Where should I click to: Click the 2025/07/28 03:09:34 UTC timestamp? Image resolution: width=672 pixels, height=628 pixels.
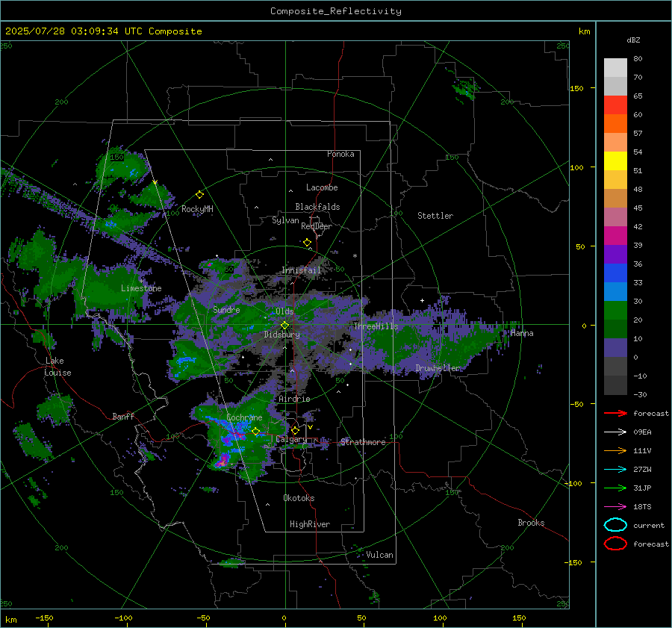pyautogui.click(x=103, y=31)
